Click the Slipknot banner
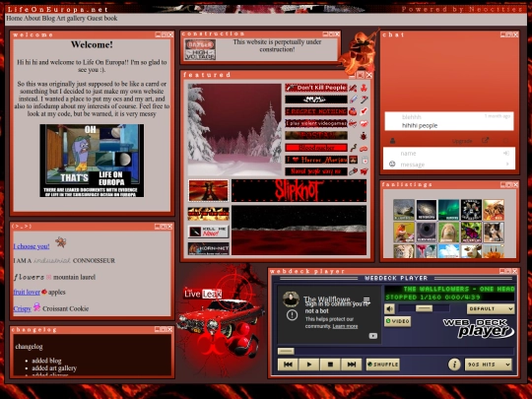The width and height of the screenshot is (532, 399). [299, 190]
